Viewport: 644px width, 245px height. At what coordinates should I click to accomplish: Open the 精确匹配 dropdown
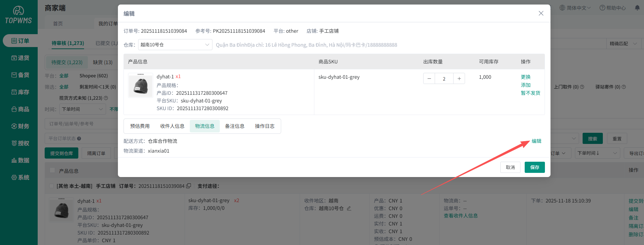point(623,44)
